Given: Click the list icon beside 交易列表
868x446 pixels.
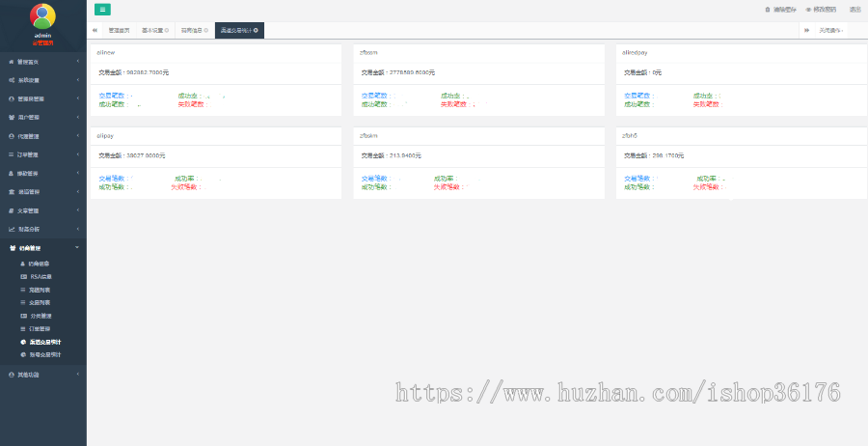Looking at the screenshot, I should (x=23, y=302).
